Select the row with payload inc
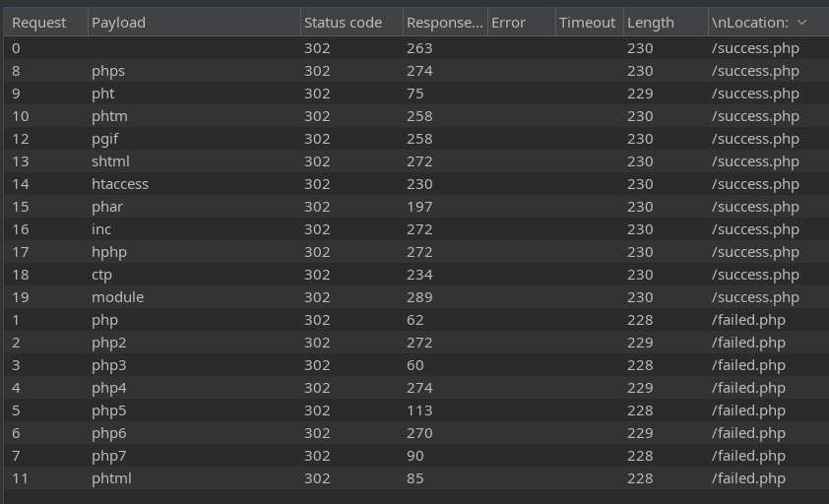Image resolution: width=829 pixels, height=504 pixels. (x=416, y=229)
